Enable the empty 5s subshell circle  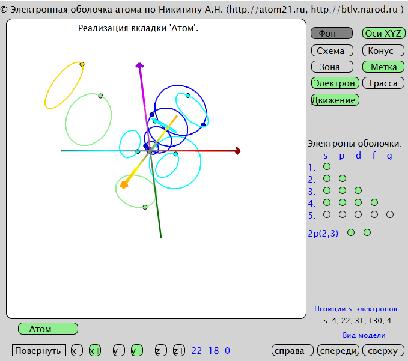click(327, 214)
